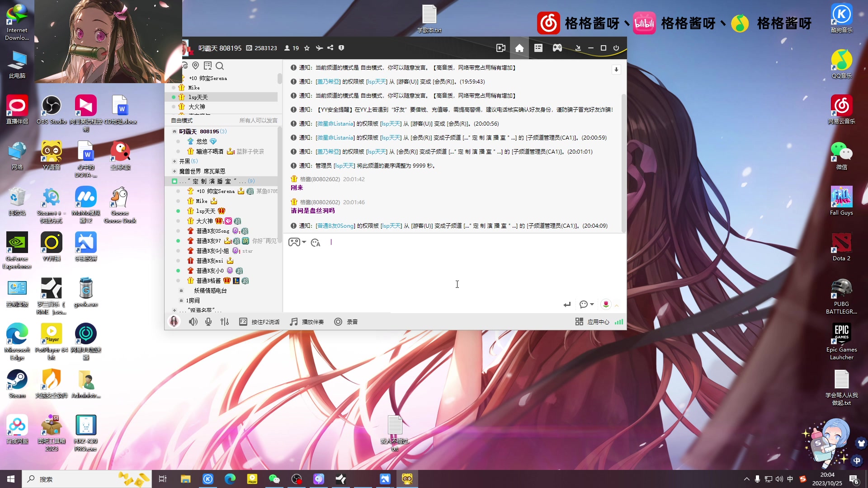Click play accompaniment music button
Screen dimensions: 868x488
[307, 322]
